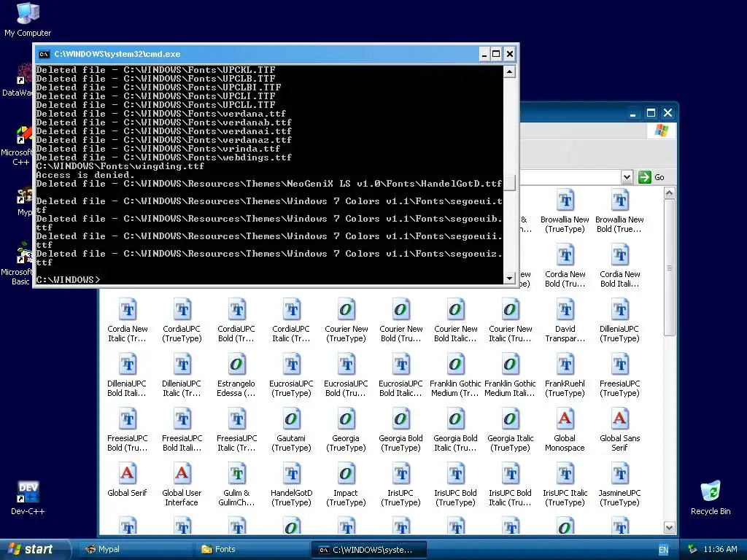Select Georgia Italic (TrueType) font icon

[x=510, y=429]
